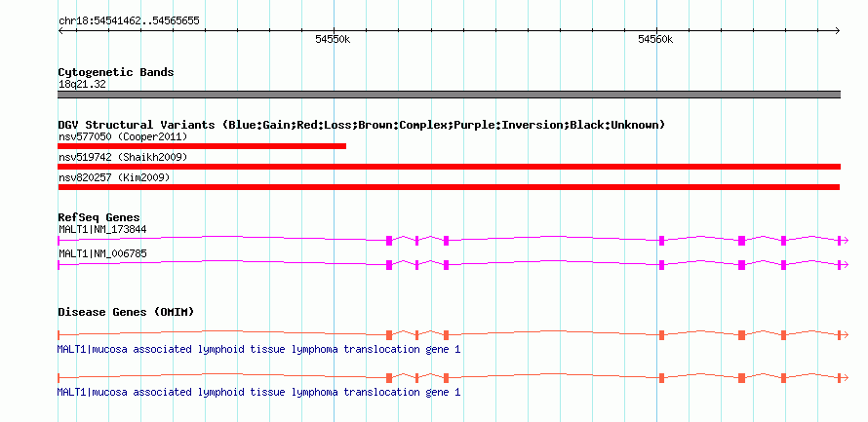The width and height of the screenshot is (868, 422).
Task: Click the Cytogenetic Bands track heading
Action: pos(116,72)
